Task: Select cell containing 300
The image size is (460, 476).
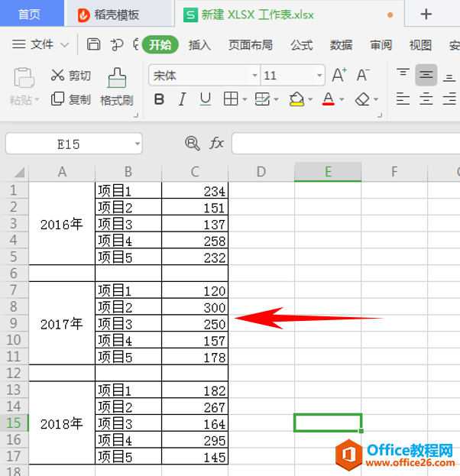Action: coord(195,307)
